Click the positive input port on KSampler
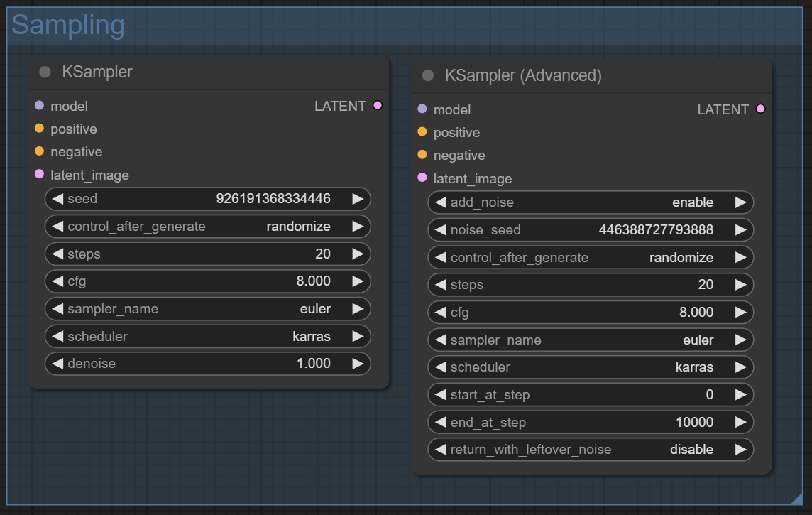The height and width of the screenshot is (515, 812). coord(39,129)
